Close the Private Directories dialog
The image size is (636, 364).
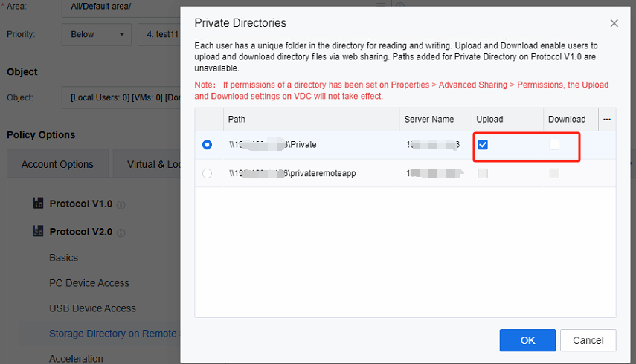pos(614,23)
